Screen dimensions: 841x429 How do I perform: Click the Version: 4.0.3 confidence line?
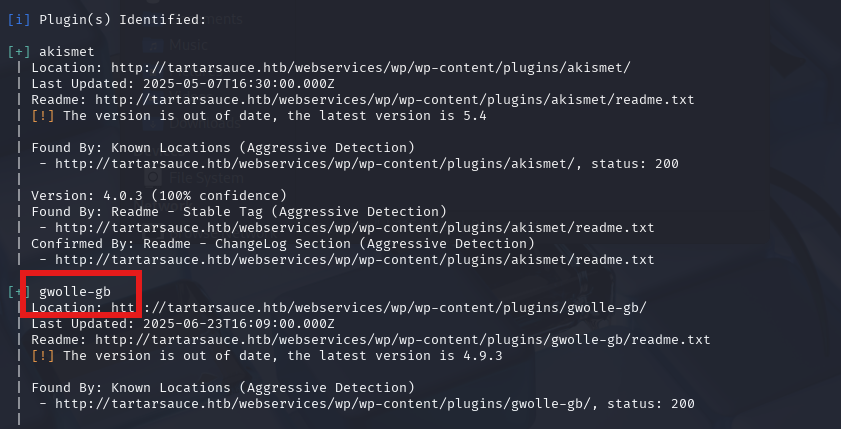(159, 196)
